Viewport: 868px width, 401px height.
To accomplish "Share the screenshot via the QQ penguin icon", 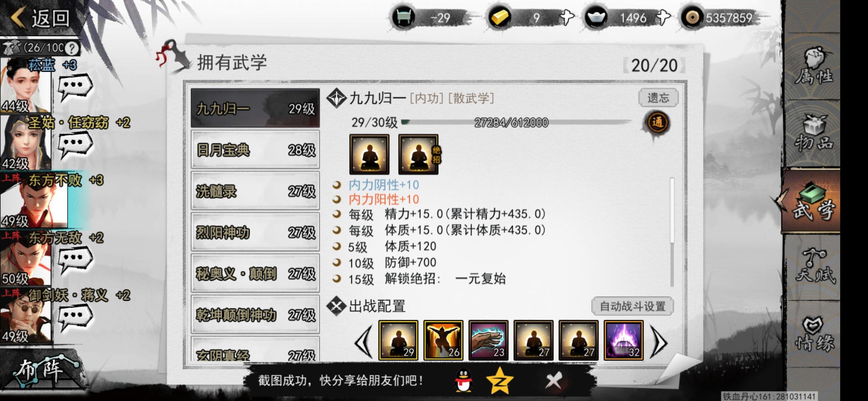I will [464, 381].
